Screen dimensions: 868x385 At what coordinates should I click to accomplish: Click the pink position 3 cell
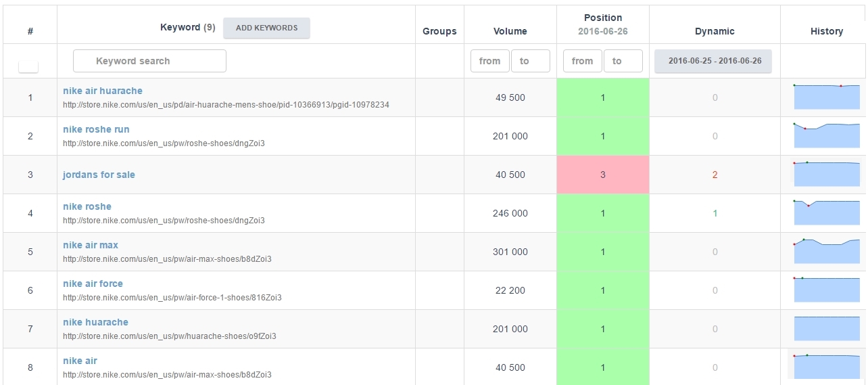(603, 175)
